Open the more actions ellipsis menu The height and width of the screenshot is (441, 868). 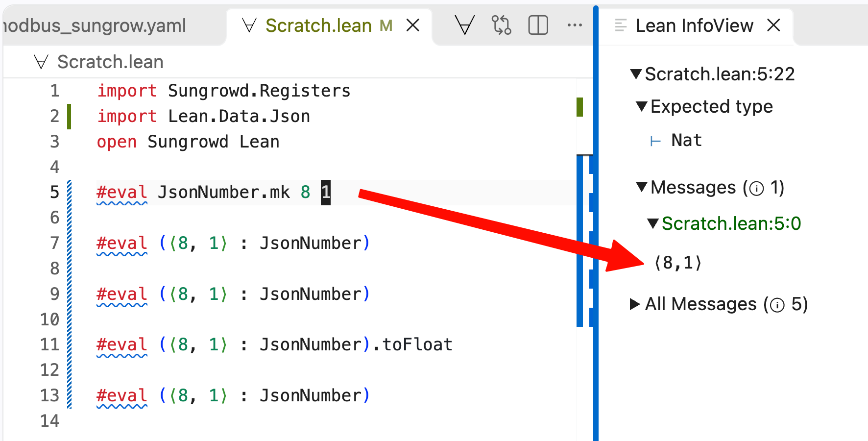point(575,25)
